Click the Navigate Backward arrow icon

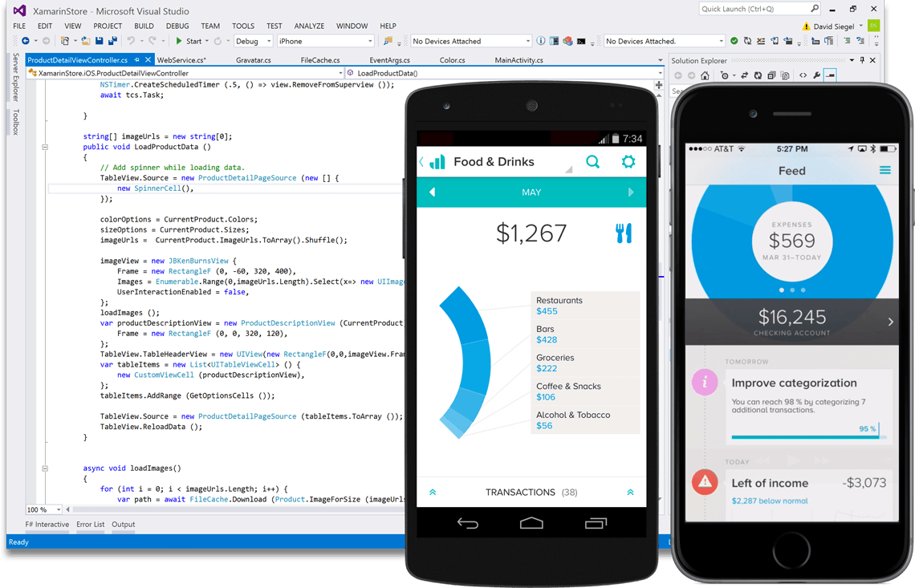25,41
